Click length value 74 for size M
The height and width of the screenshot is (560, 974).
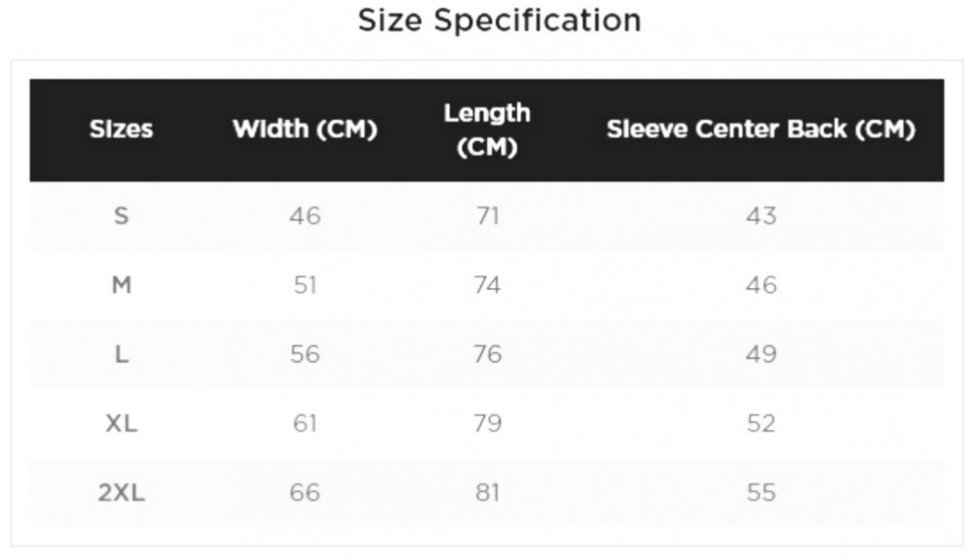point(487,285)
